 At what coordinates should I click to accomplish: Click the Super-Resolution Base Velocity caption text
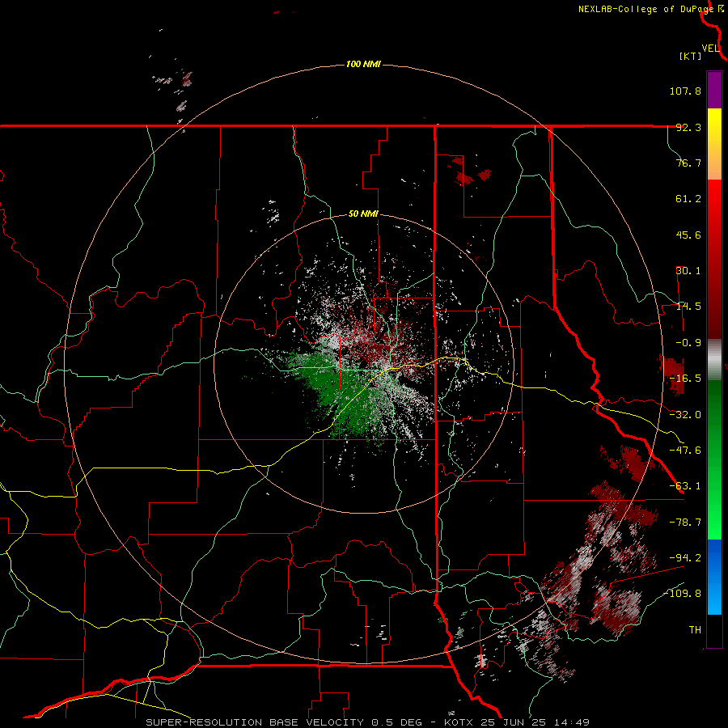[368, 722]
